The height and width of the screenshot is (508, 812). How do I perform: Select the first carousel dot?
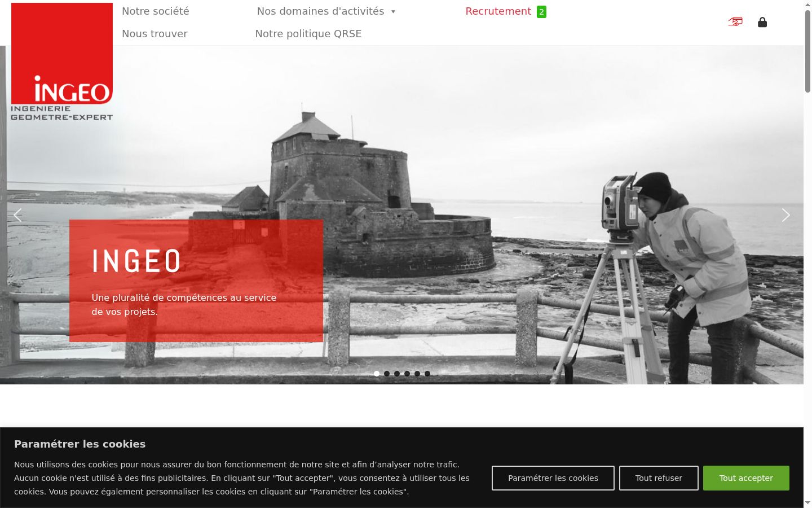(377, 374)
